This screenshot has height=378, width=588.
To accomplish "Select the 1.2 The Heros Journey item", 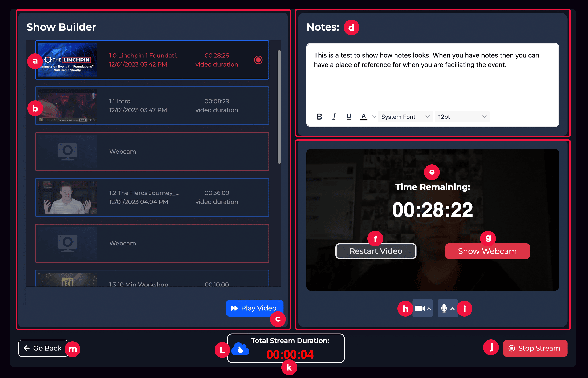I will pos(152,197).
